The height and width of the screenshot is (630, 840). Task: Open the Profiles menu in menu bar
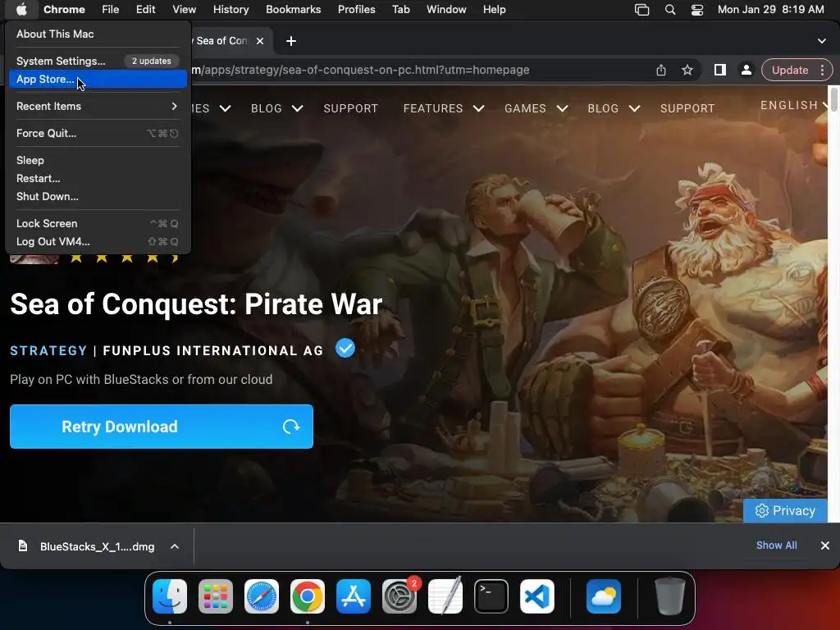pos(356,9)
